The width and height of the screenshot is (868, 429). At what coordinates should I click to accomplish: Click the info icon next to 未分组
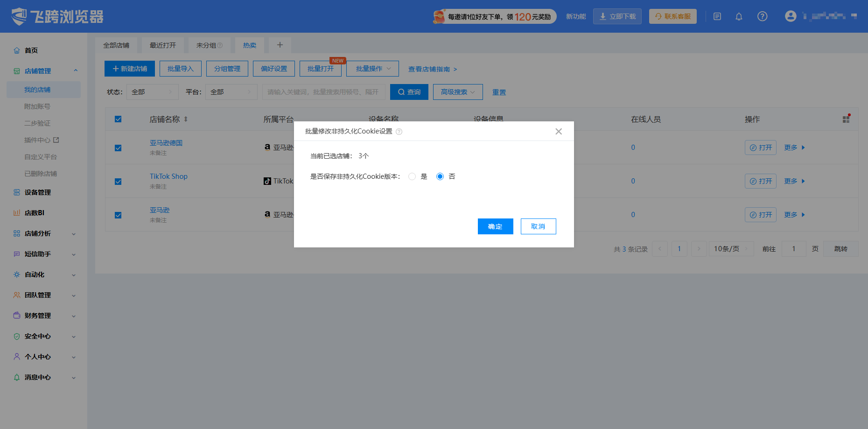[x=220, y=45]
